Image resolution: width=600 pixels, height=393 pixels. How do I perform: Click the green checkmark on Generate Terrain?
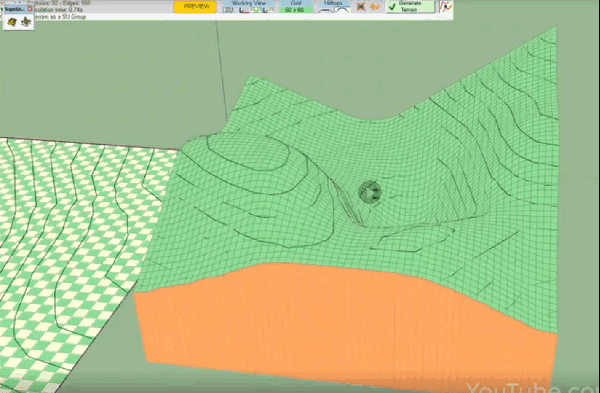point(392,7)
